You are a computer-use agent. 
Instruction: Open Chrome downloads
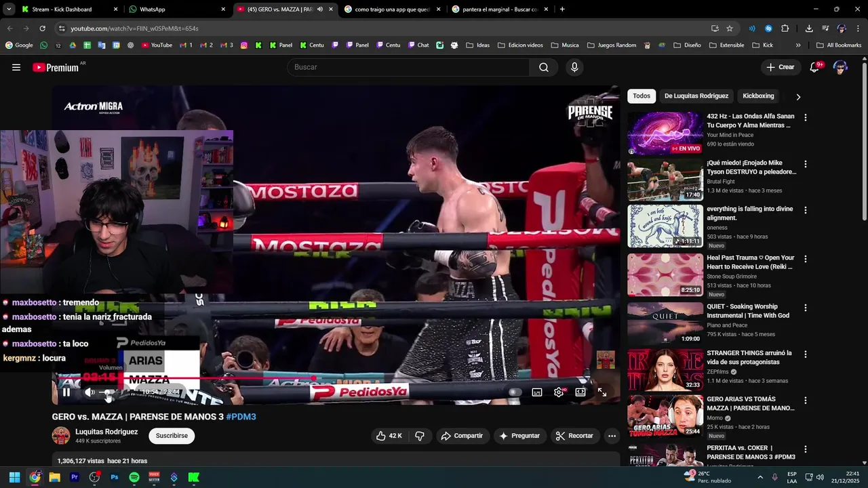pos(809,28)
